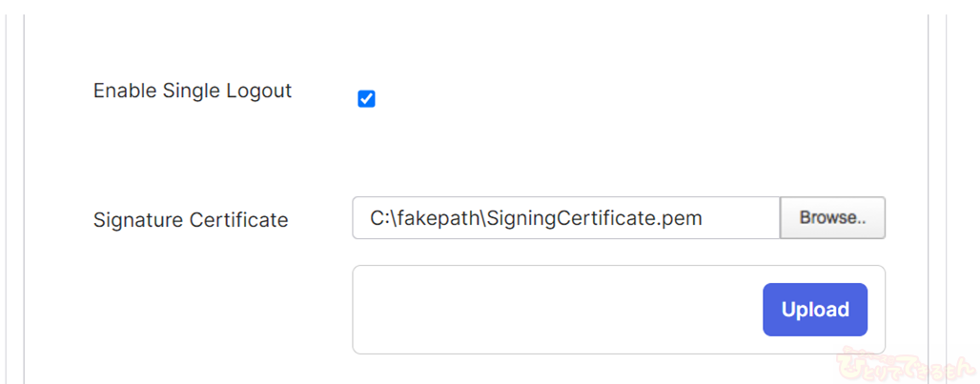Click the SigningCertificate.pem file path field

point(565,218)
